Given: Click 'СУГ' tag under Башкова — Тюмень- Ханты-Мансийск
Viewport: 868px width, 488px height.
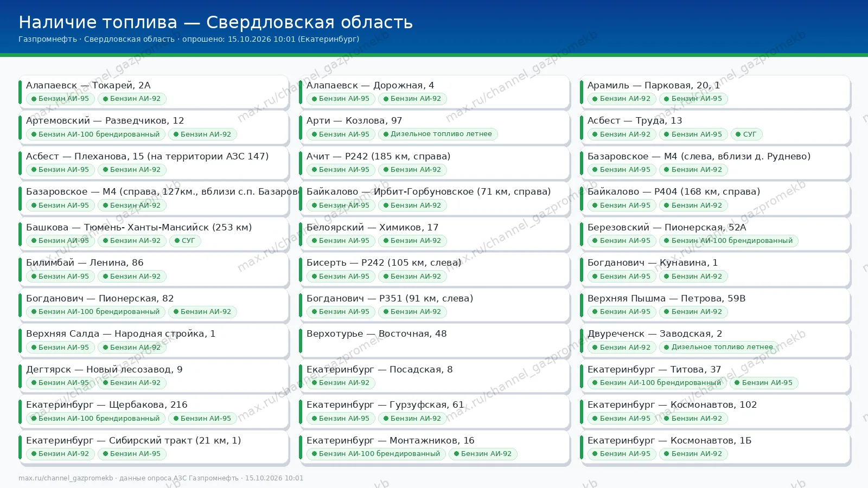Looking at the screenshot, I should point(185,241).
